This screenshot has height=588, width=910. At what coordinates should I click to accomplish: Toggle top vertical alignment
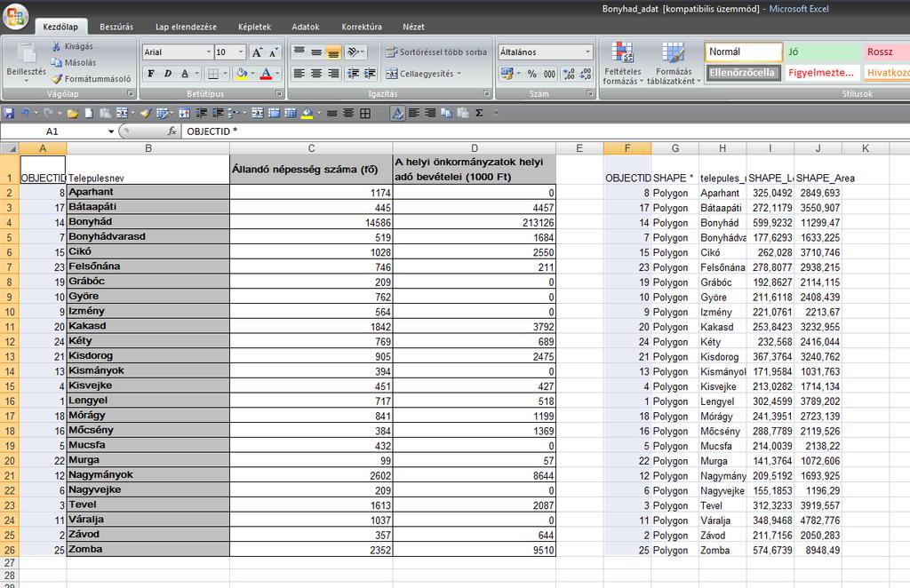pos(299,52)
